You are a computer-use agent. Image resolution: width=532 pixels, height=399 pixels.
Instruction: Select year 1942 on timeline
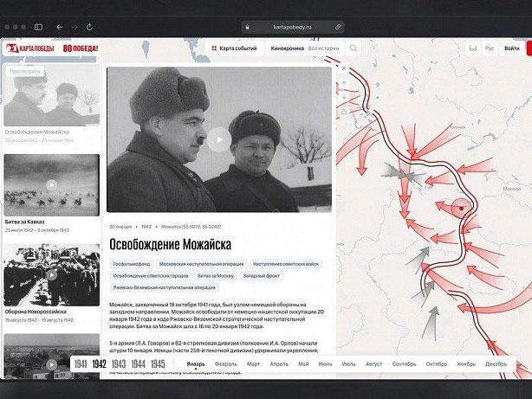pos(100,364)
